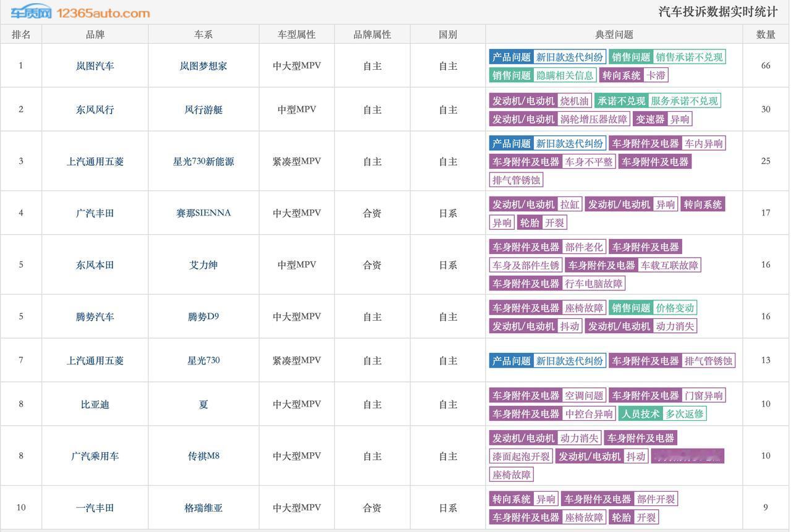This screenshot has height=532, width=791.
Task: Click the 部件开裂 problem tag
Action: pos(656,499)
